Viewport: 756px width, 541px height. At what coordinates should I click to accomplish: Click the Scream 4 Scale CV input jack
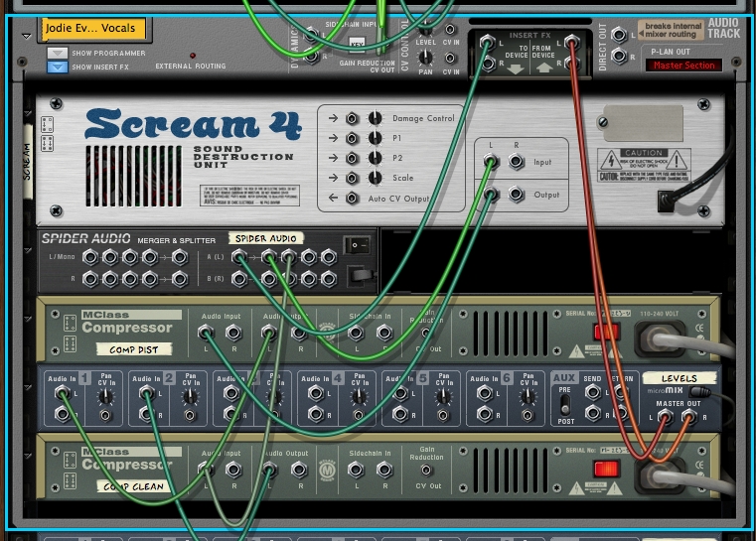pyautogui.click(x=352, y=178)
